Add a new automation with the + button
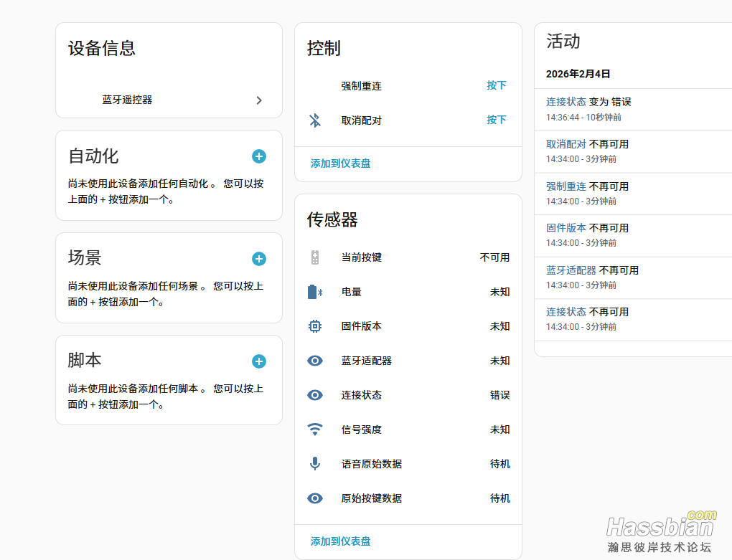The image size is (732, 560). coord(259,156)
